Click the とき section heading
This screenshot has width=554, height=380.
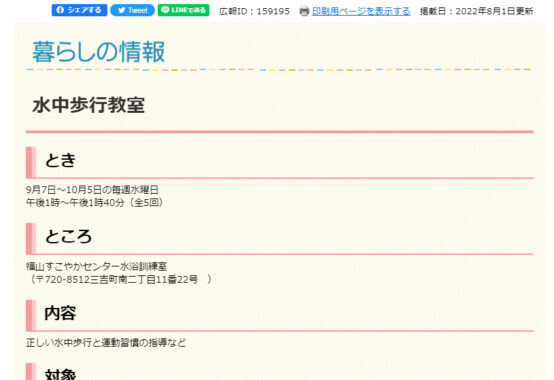click(60, 160)
